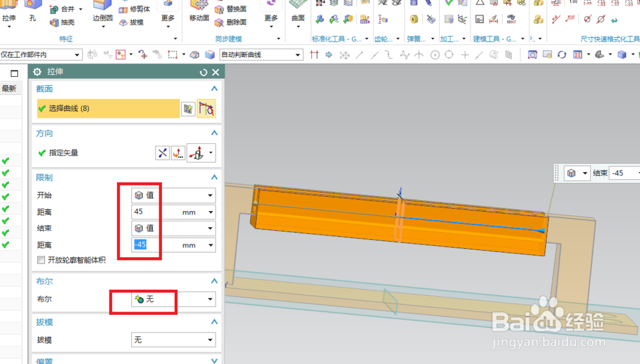This screenshot has width=640, height=364.
Task: Collapse the 限制 section
Action: [x=214, y=177]
